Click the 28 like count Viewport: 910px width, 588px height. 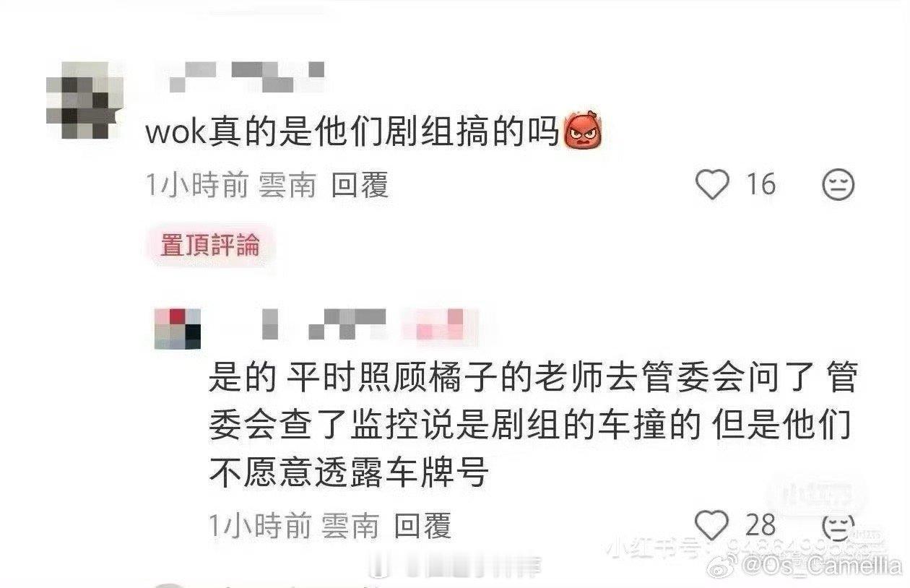click(x=760, y=525)
